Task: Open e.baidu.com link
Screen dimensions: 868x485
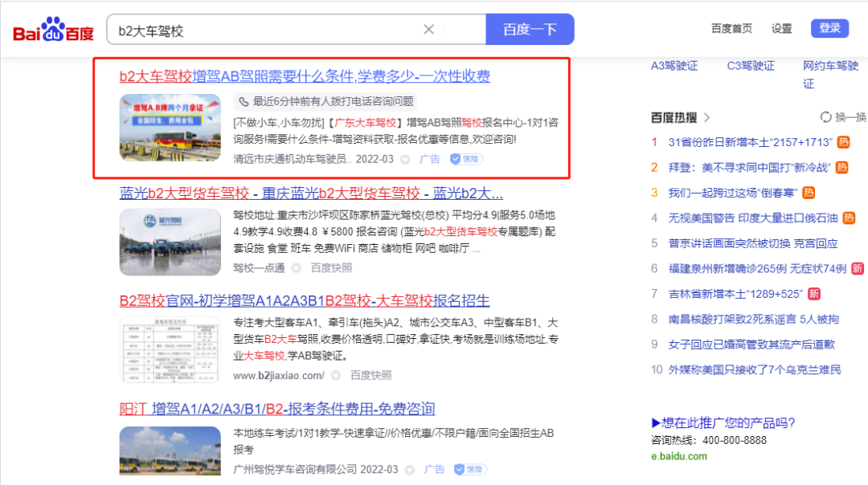Action: point(678,456)
